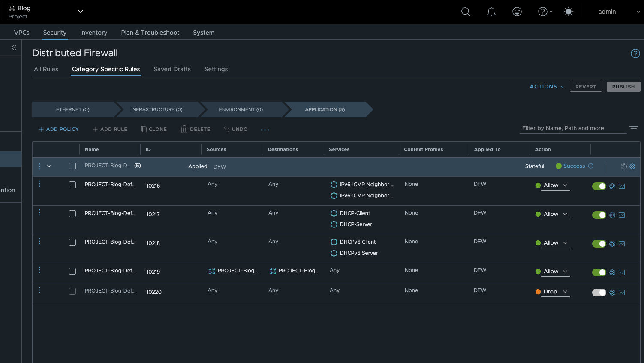The width and height of the screenshot is (644, 363).
Task: Click the policy-level time/history clock icon
Action: [624, 166]
